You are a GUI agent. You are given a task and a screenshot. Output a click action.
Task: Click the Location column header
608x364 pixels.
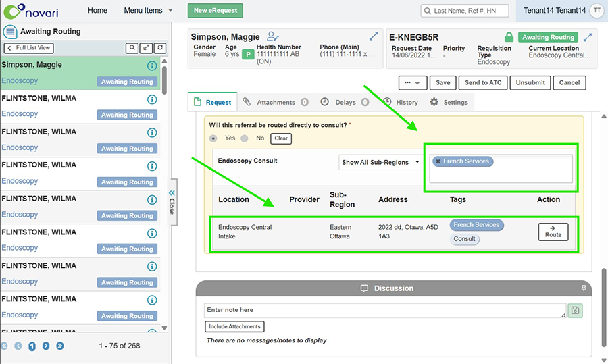(234, 199)
